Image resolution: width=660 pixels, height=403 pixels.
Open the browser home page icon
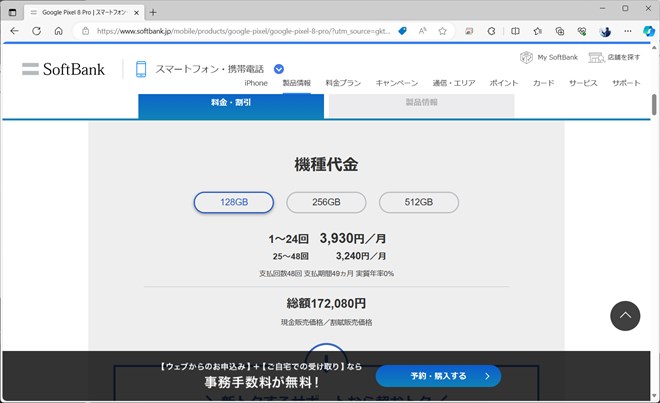tap(59, 31)
